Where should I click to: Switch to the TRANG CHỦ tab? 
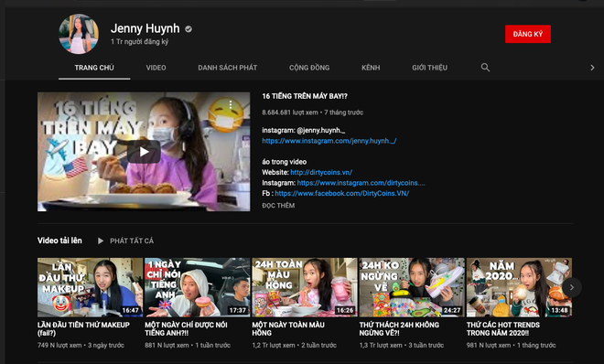coord(94,68)
